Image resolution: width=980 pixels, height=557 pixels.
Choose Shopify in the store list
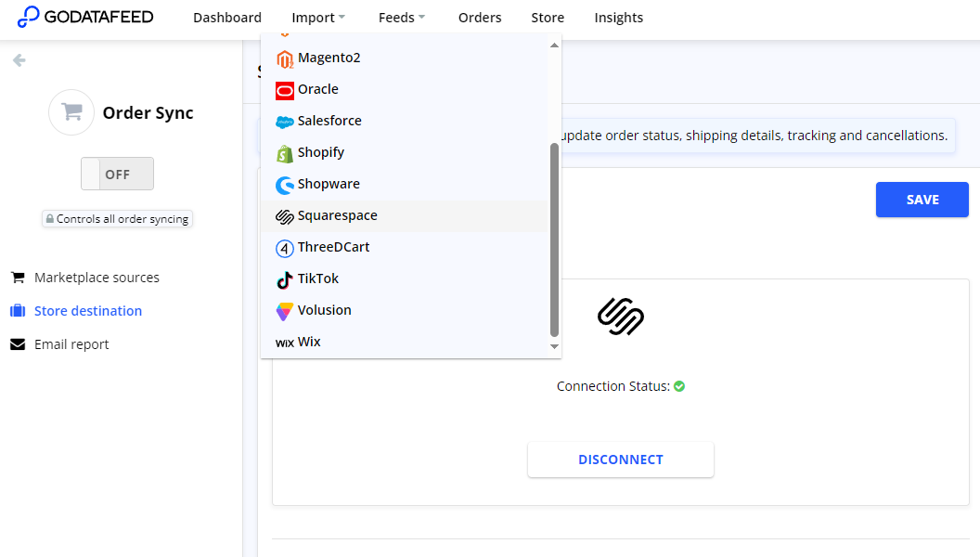coord(405,152)
